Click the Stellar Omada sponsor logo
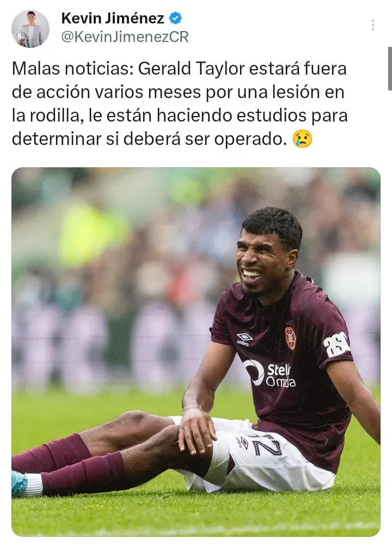Viewport: 392px width, 551px height. (270, 373)
